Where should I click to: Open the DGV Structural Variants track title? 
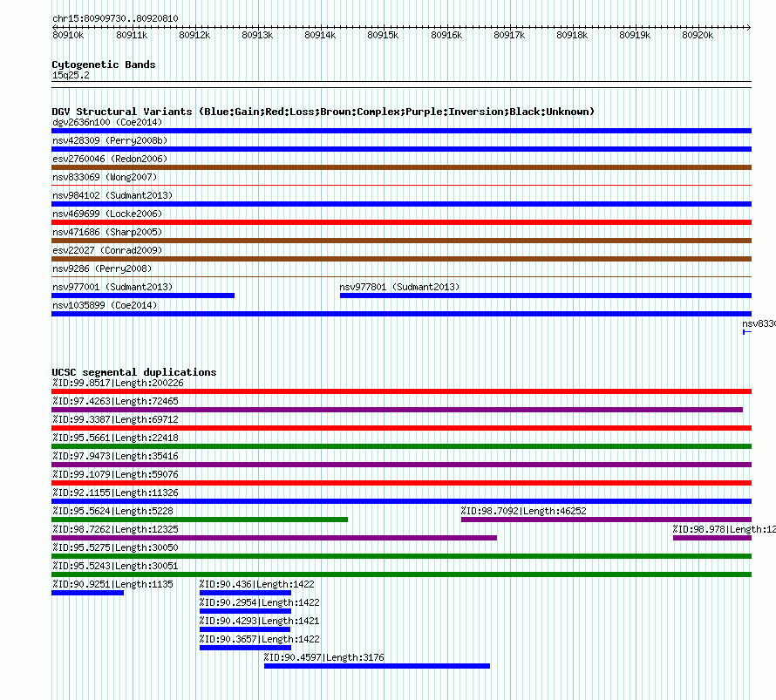click(323, 112)
